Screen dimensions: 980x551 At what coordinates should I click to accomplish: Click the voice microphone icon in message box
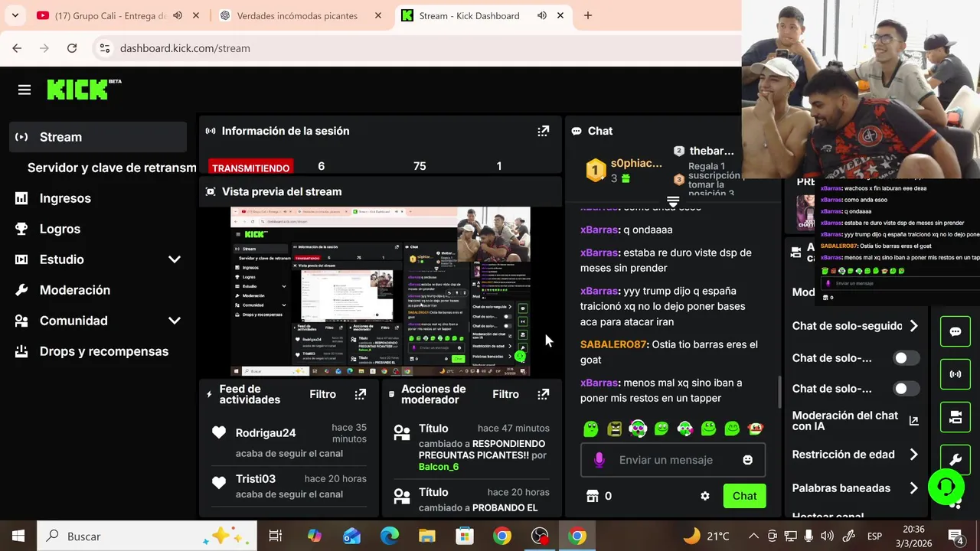point(599,460)
